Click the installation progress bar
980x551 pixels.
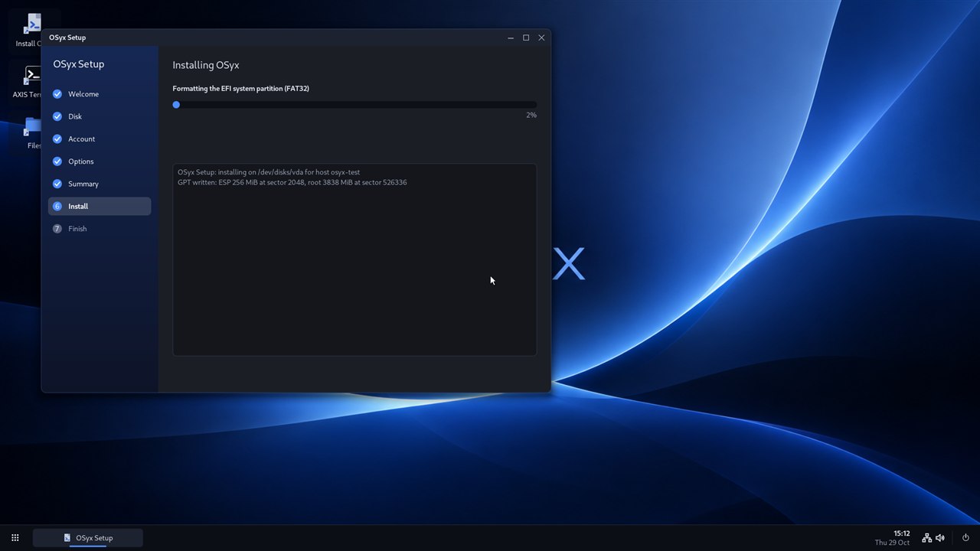[x=354, y=105]
